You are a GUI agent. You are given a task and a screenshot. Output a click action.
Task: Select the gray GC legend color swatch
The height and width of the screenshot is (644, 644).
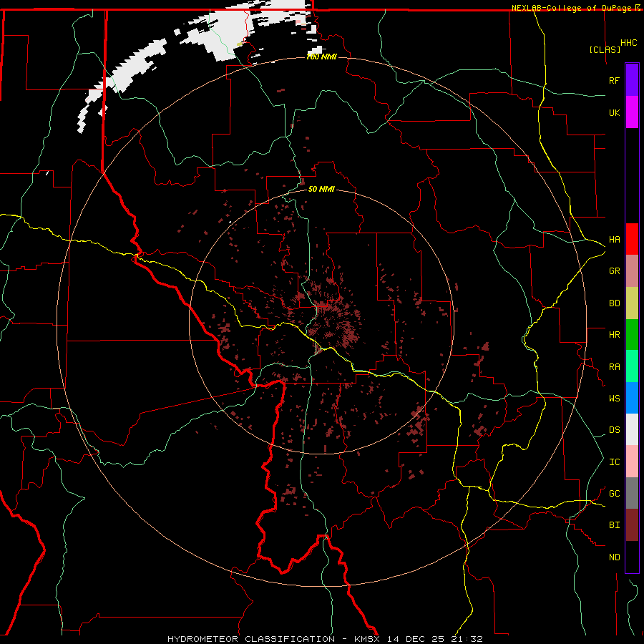(x=632, y=493)
